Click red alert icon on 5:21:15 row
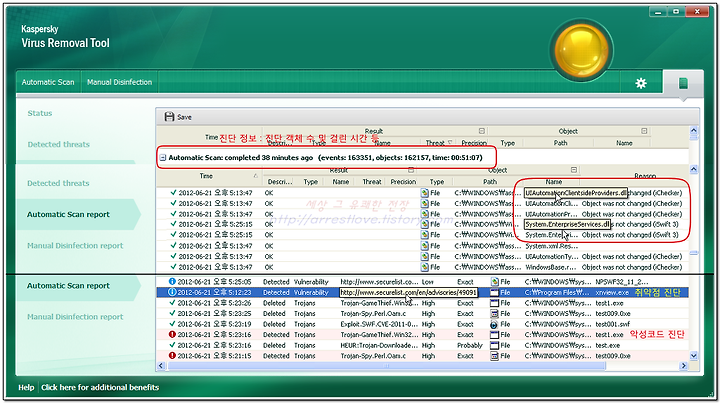 click(172, 355)
